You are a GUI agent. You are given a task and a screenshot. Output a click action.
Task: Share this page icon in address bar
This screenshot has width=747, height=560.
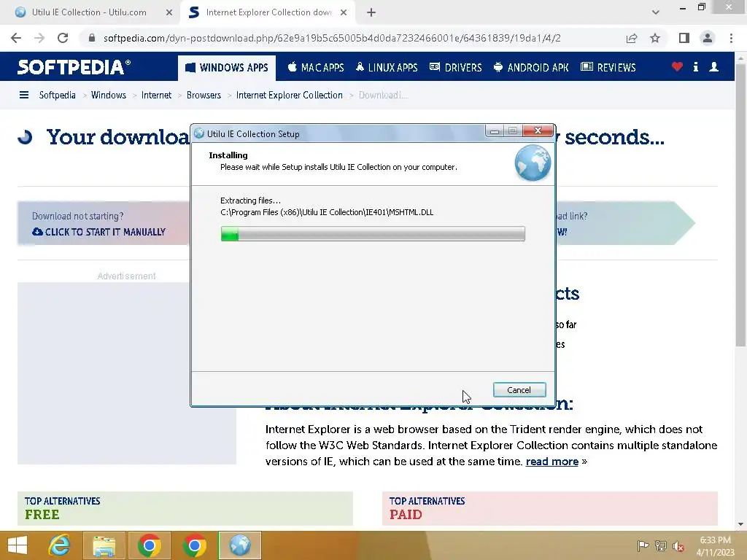(632, 38)
